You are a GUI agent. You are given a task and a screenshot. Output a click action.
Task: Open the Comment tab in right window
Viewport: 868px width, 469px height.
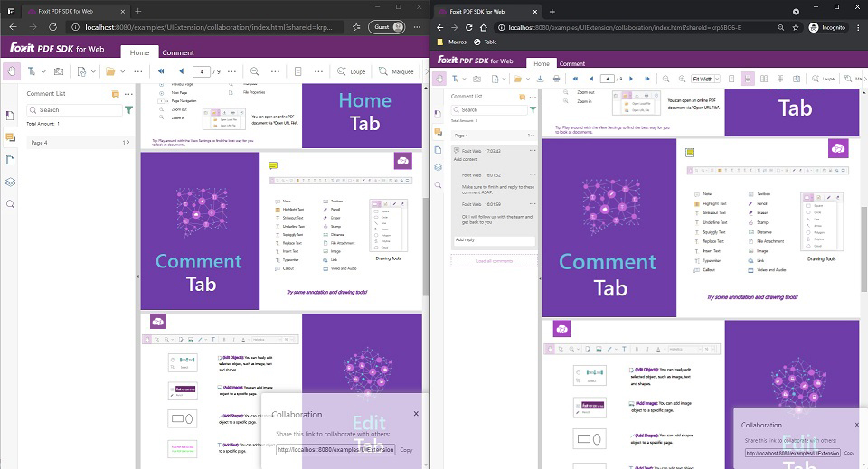tap(571, 63)
